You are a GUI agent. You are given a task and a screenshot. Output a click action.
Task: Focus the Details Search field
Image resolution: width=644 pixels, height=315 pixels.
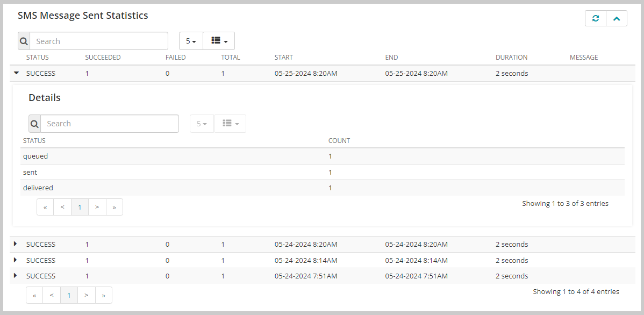[x=110, y=124]
